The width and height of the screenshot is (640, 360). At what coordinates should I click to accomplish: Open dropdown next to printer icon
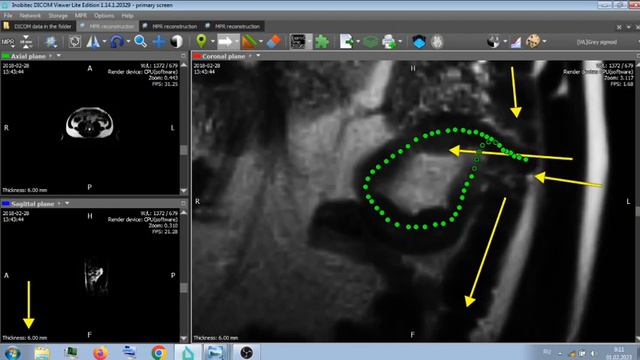pos(400,42)
